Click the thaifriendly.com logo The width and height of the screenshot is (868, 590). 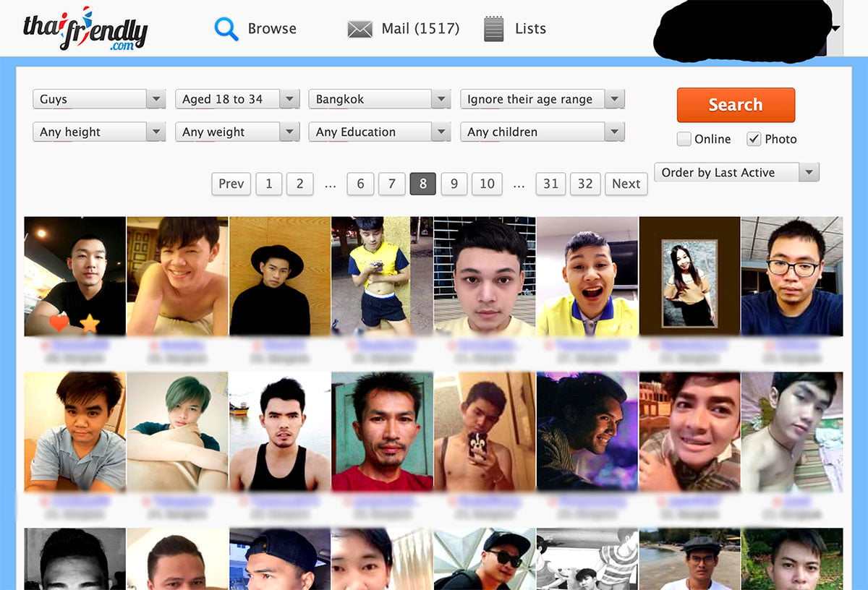85,28
